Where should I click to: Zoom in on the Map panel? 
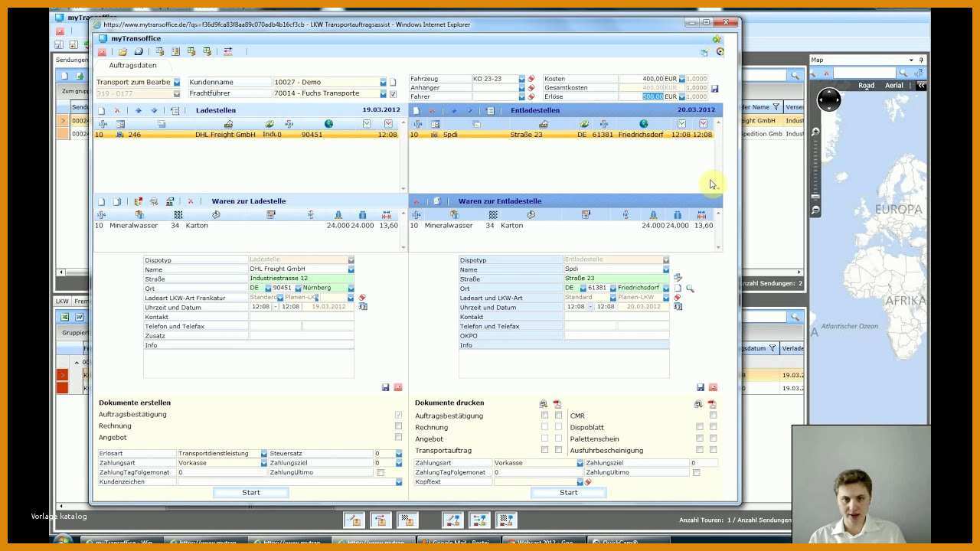click(x=816, y=132)
